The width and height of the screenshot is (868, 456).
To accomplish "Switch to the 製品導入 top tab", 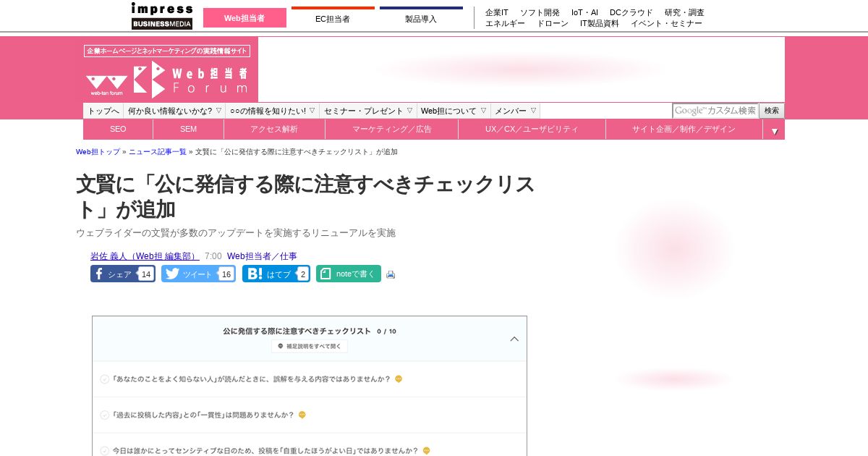I will pyautogui.click(x=421, y=18).
